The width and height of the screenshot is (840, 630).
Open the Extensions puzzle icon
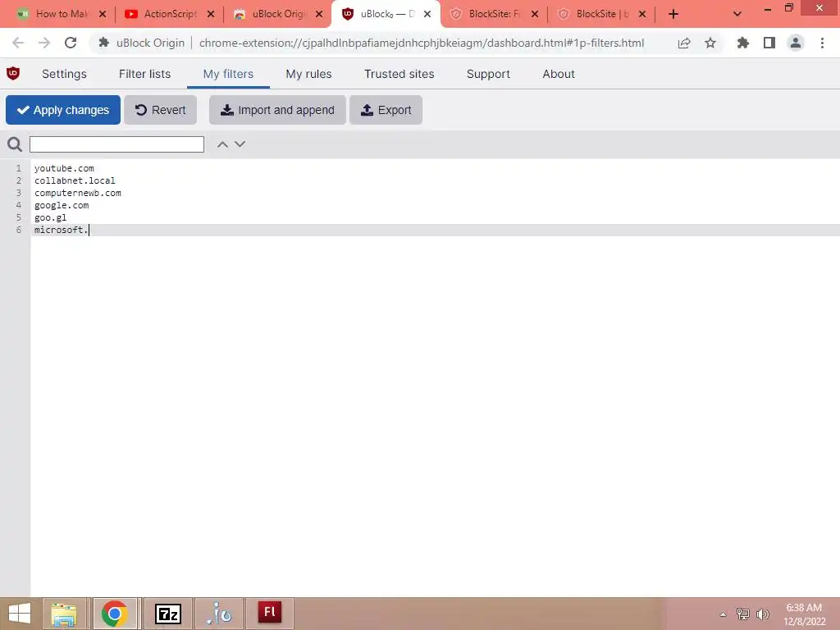pos(742,43)
